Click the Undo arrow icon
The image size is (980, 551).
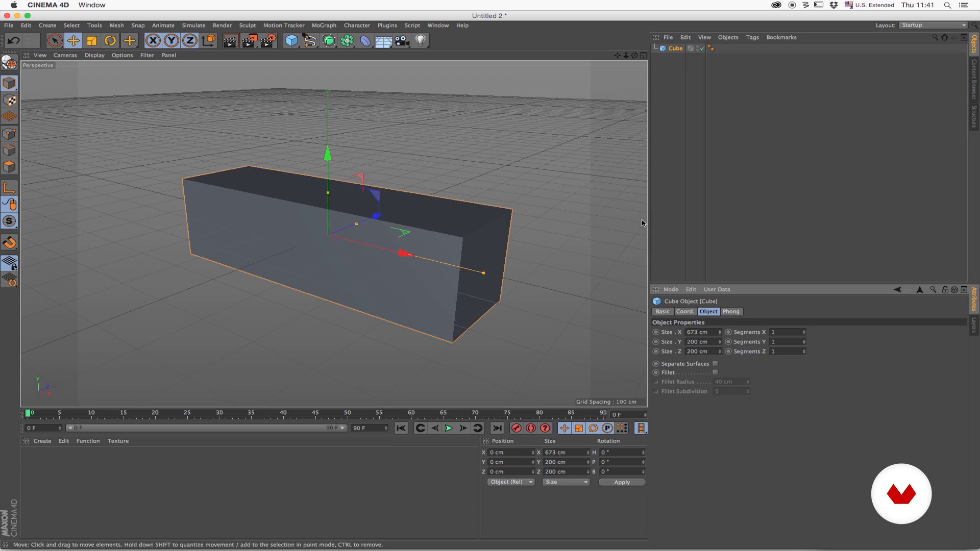[x=14, y=41]
